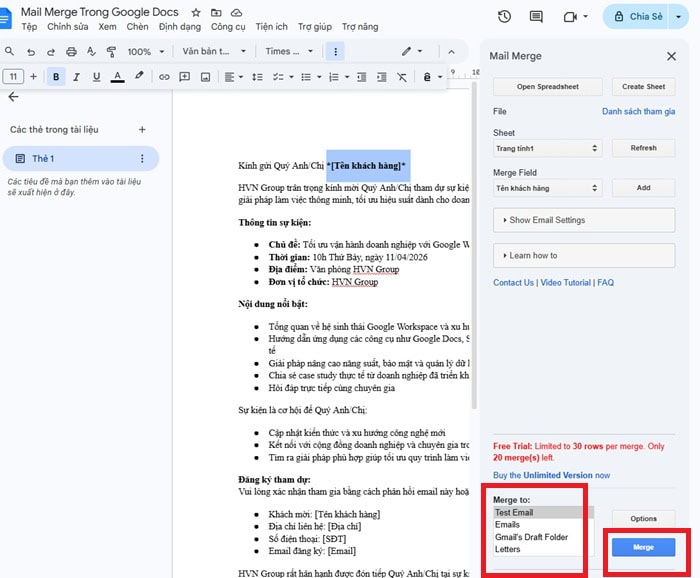Open the Times font dropdown

click(x=289, y=51)
